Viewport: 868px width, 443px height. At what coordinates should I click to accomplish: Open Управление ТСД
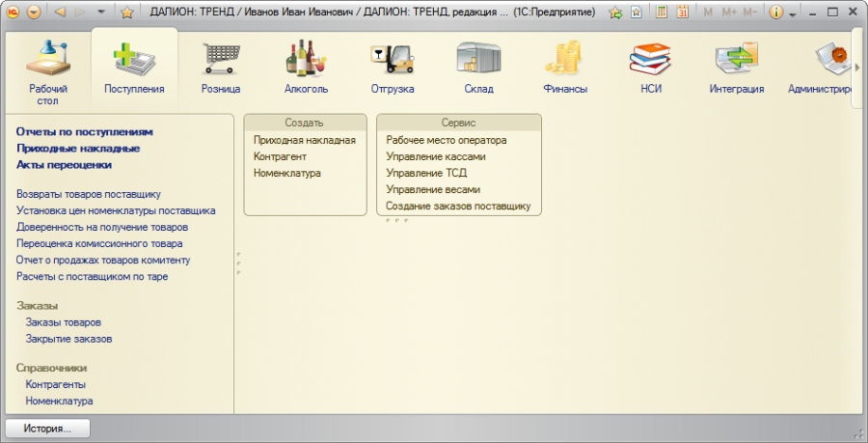[x=426, y=173]
